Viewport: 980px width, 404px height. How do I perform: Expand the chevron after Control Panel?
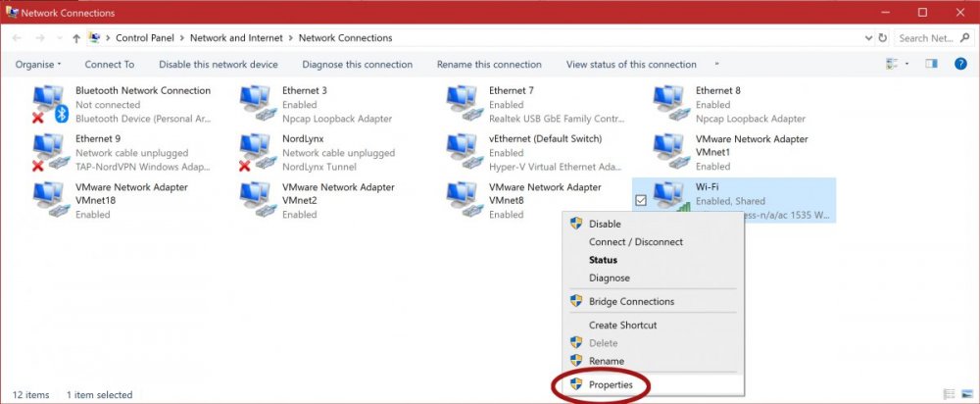click(x=182, y=38)
